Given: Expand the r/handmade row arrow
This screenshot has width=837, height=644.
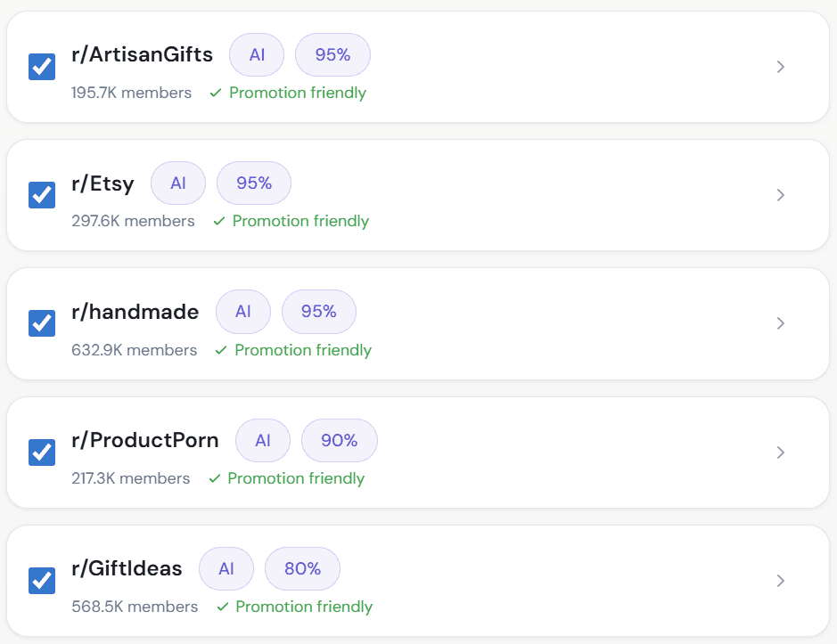Looking at the screenshot, I should tap(781, 323).
